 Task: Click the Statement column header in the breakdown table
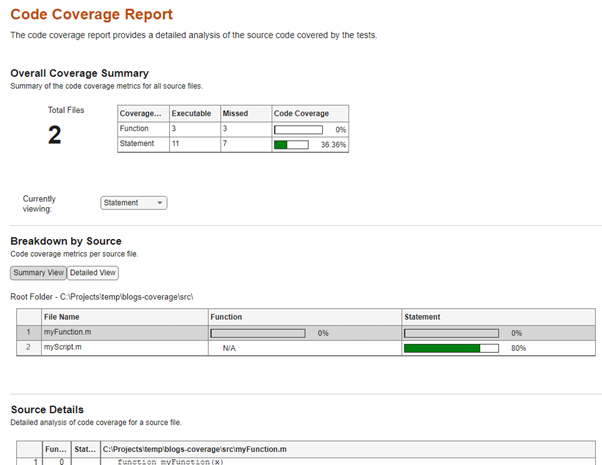coord(422,317)
